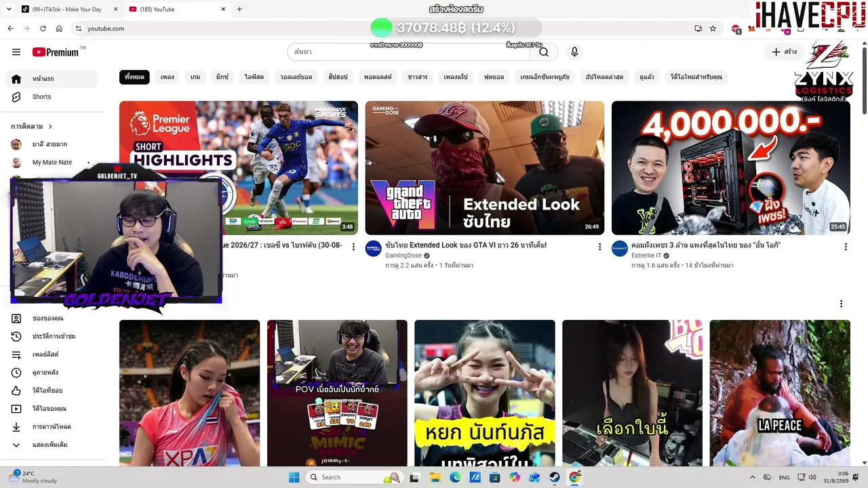Open the Extreme IT channel avatar
The height and width of the screenshot is (488, 868).
620,248
